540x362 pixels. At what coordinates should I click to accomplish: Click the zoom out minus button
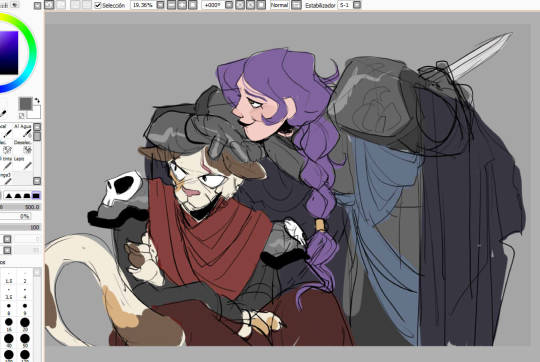click(171, 5)
